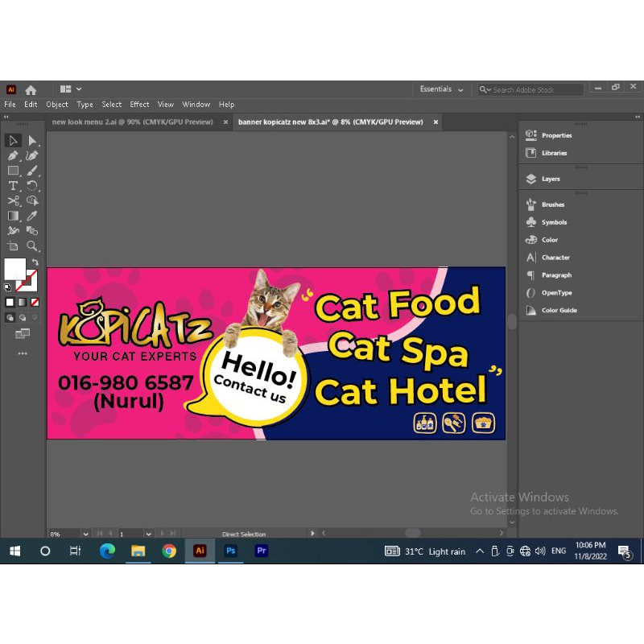Select the Shape Builder tool

[32, 200]
